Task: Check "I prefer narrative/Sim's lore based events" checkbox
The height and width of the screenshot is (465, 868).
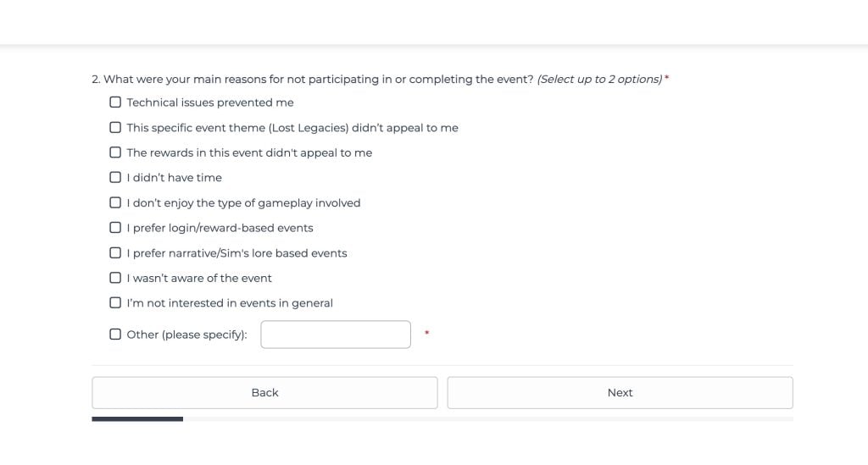Action: coord(115,253)
